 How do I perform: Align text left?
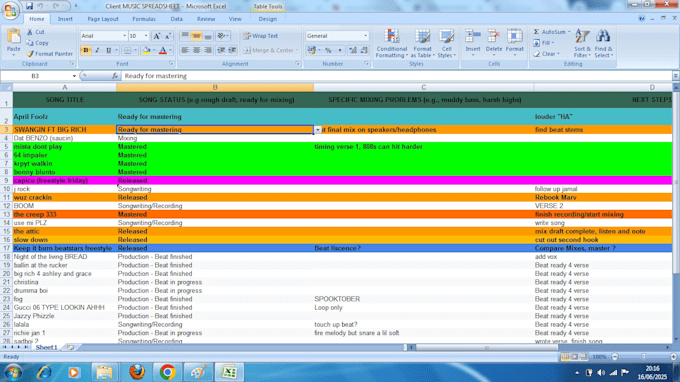[x=185, y=50]
